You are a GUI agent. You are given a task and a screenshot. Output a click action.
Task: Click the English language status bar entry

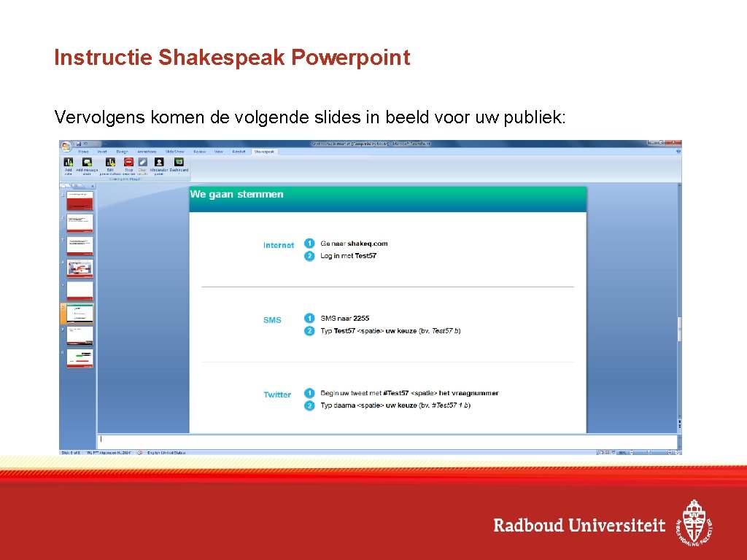click(166, 453)
